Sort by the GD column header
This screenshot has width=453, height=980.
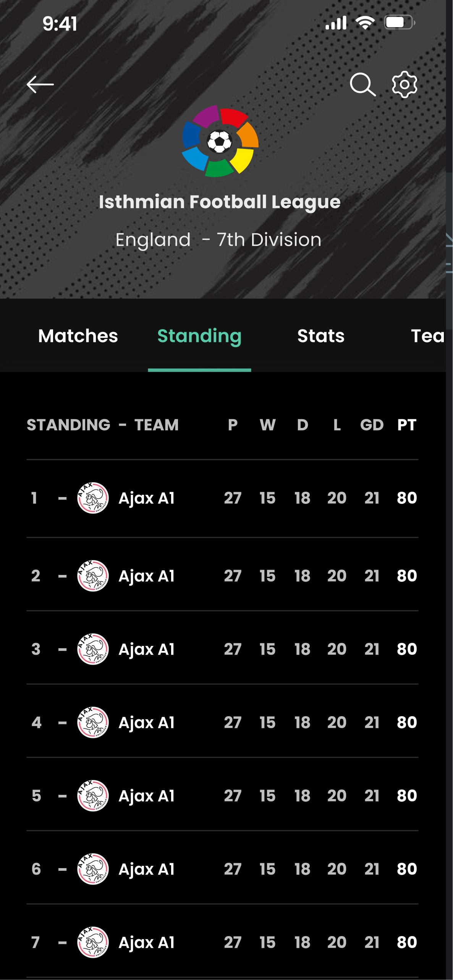pyautogui.click(x=372, y=425)
